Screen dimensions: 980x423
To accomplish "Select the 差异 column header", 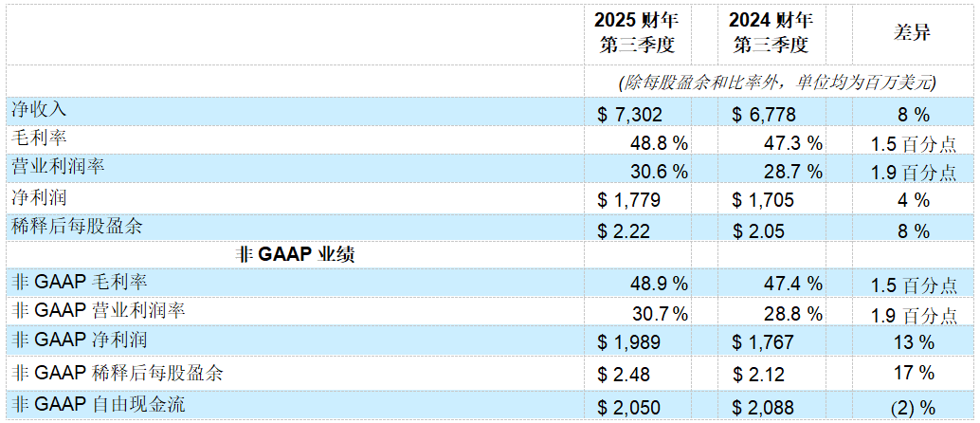I will point(913,32).
